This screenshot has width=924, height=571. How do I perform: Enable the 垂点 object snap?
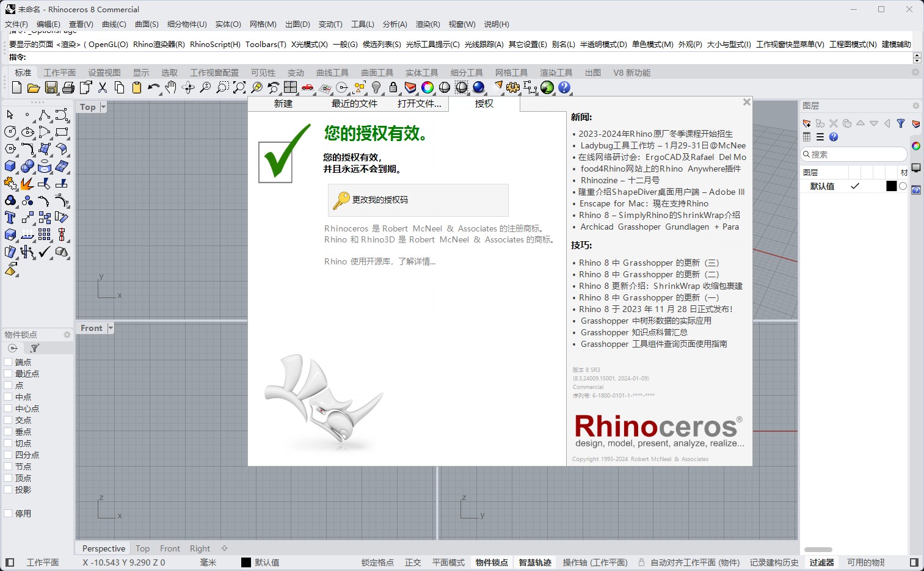(x=8, y=432)
